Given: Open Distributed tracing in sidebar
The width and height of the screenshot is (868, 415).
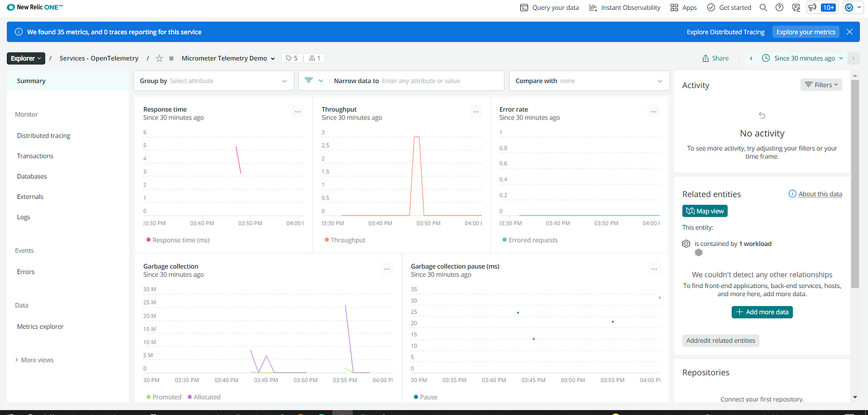Looking at the screenshot, I should tap(43, 136).
